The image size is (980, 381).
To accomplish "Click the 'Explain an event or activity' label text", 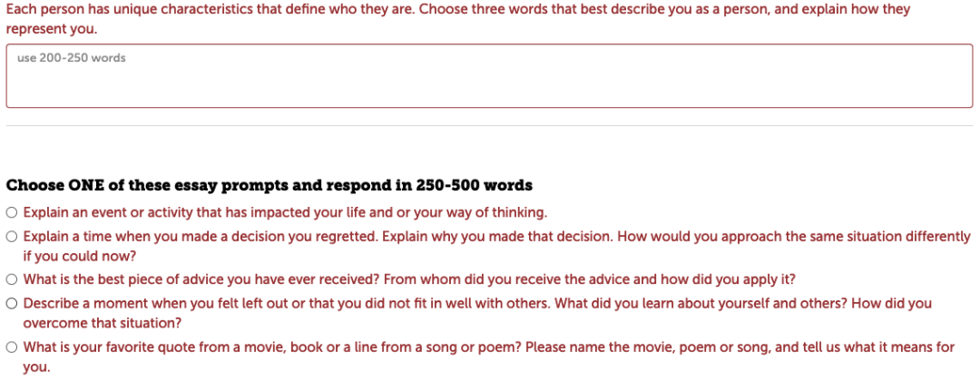I will (x=285, y=213).
